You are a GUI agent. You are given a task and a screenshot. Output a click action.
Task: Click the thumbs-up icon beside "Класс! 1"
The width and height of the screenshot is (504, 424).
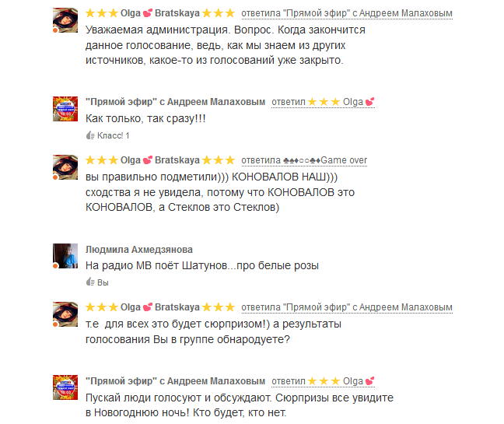90,135
